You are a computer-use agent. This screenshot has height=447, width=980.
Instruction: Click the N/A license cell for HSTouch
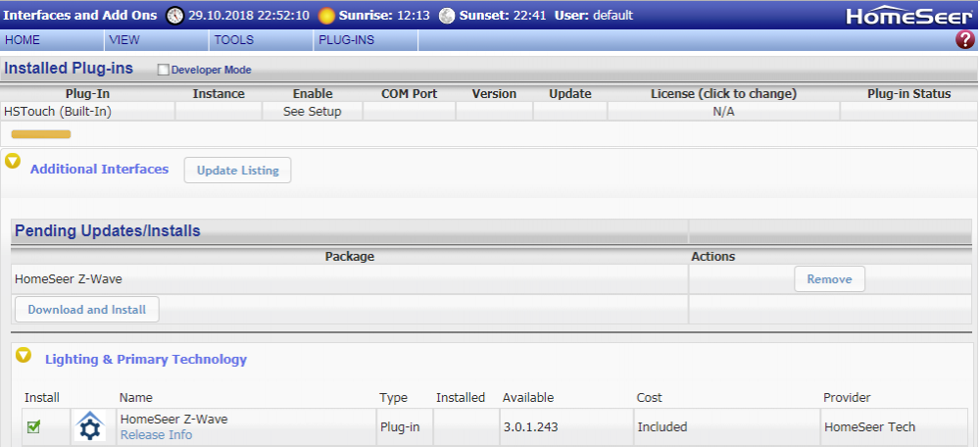coord(723,112)
